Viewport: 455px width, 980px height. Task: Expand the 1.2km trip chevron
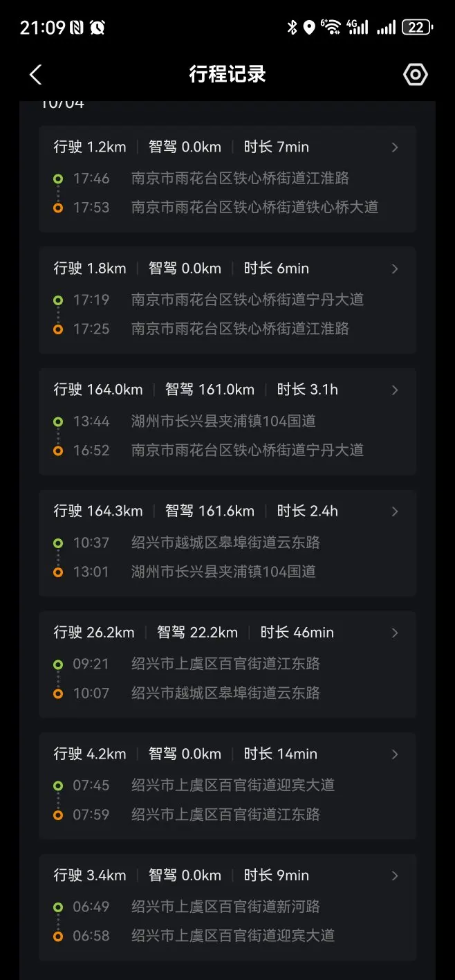click(x=395, y=147)
